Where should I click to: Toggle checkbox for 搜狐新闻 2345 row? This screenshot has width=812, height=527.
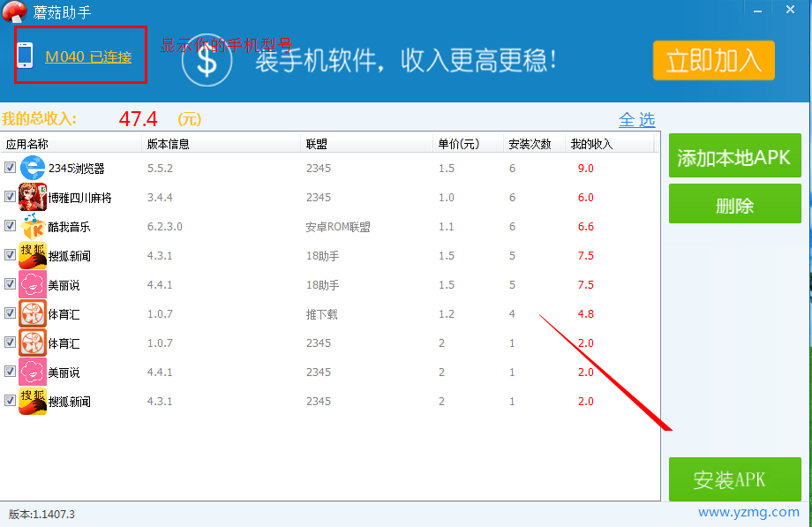pyautogui.click(x=10, y=400)
